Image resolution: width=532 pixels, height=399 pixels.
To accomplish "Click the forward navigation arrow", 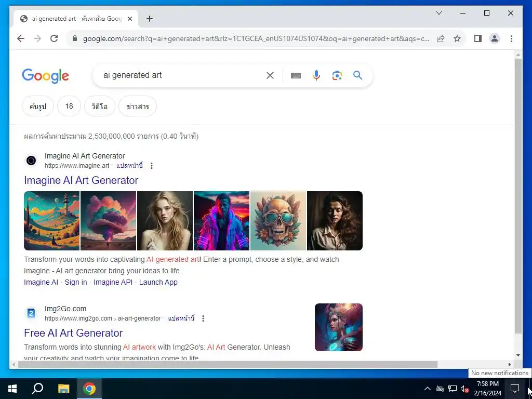I will [x=37, y=38].
